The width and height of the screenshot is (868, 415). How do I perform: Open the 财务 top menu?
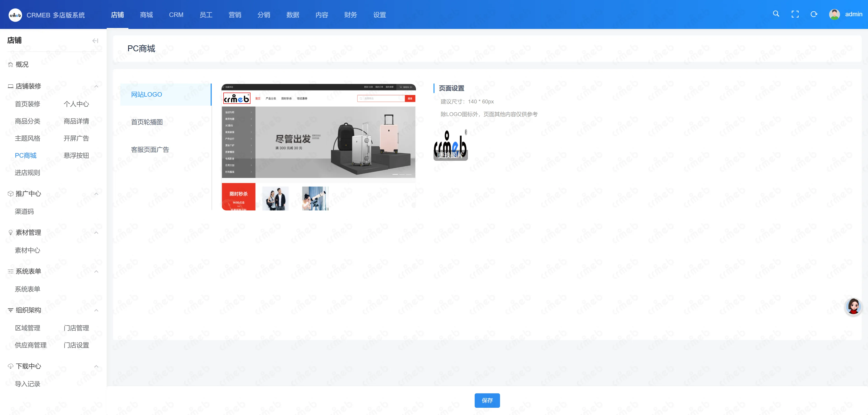click(350, 15)
